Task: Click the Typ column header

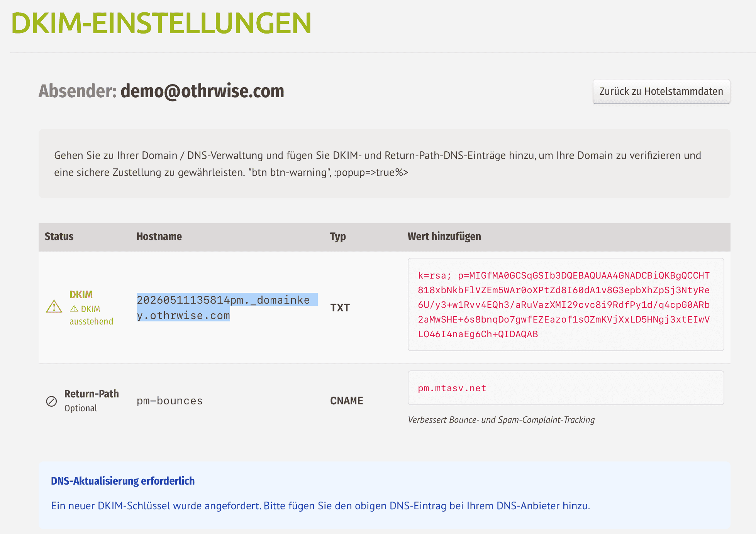Action: [338, 237]
